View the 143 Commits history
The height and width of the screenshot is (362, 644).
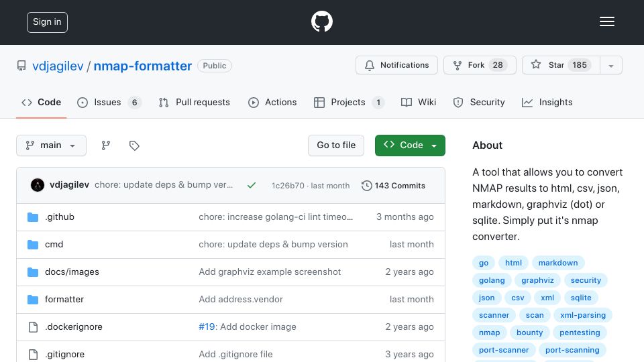tap(394, 186)
